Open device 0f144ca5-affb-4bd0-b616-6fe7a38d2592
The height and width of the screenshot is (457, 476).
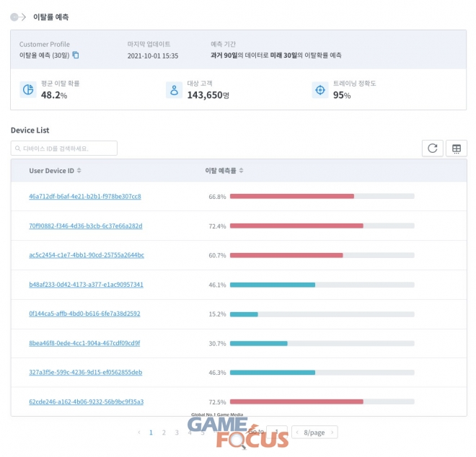point(84,314)
